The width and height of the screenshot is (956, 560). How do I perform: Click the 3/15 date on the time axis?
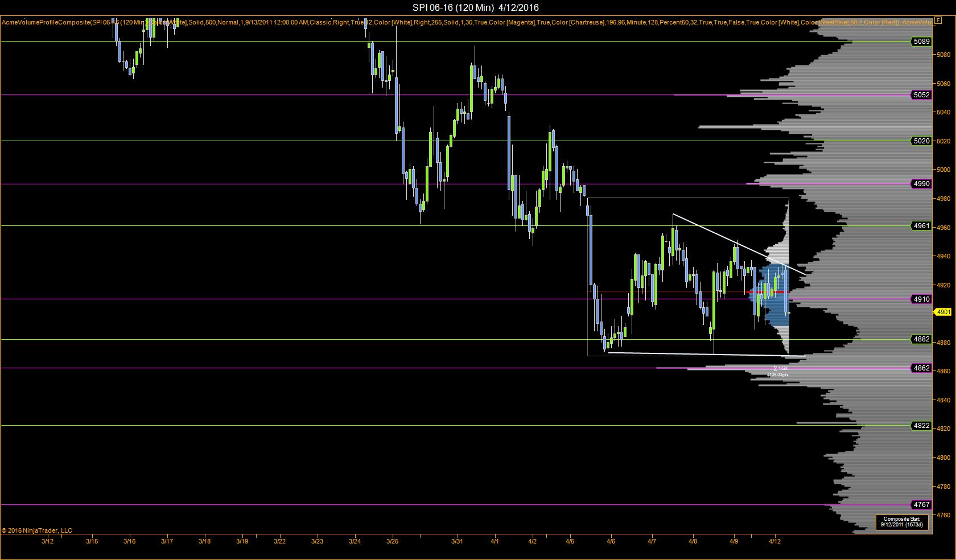tap(92, 541)
